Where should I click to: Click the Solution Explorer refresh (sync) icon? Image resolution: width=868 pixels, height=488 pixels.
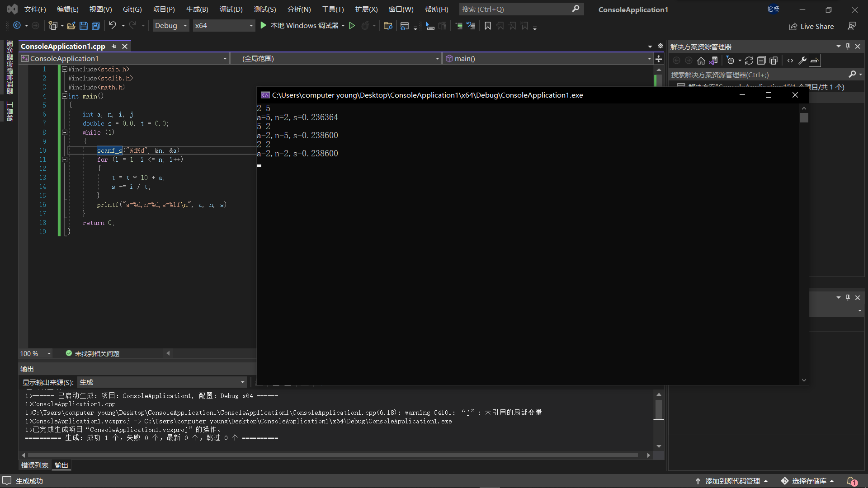pyautogui.click(x=749, y=61)
